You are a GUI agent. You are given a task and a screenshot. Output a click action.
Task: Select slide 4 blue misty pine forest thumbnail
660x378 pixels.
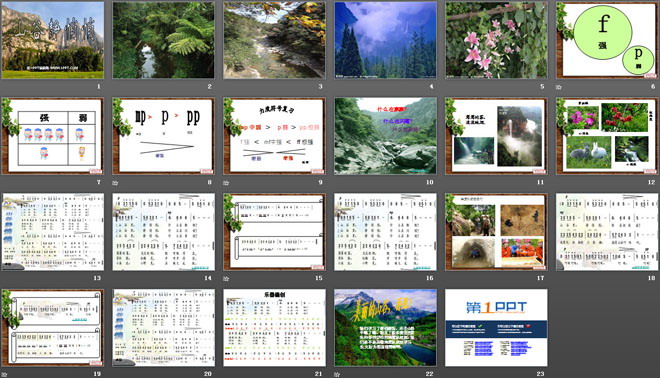point(385,40)
